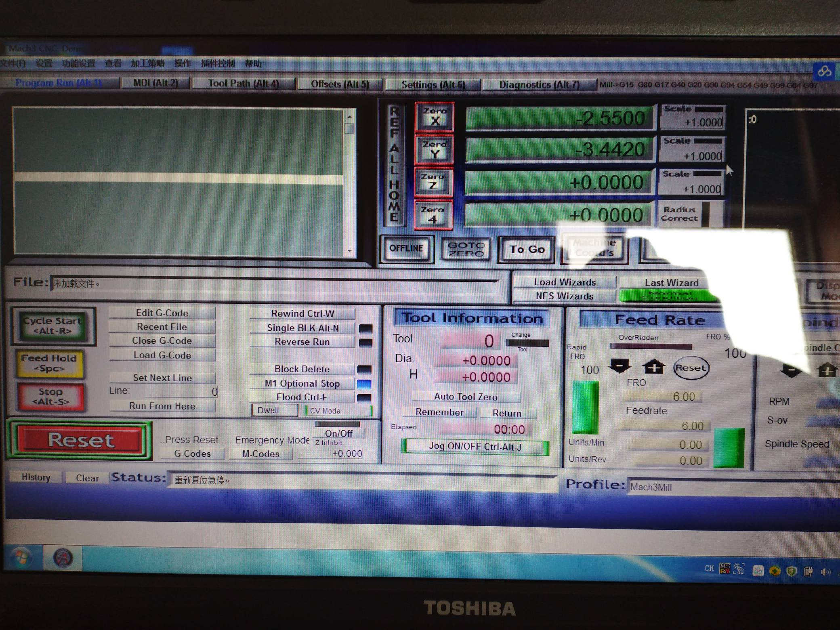The width and height of the screenshot is (840, 630).
Task: Raise feed rate override with plus arrow
Action: click(x=654, y=367)
